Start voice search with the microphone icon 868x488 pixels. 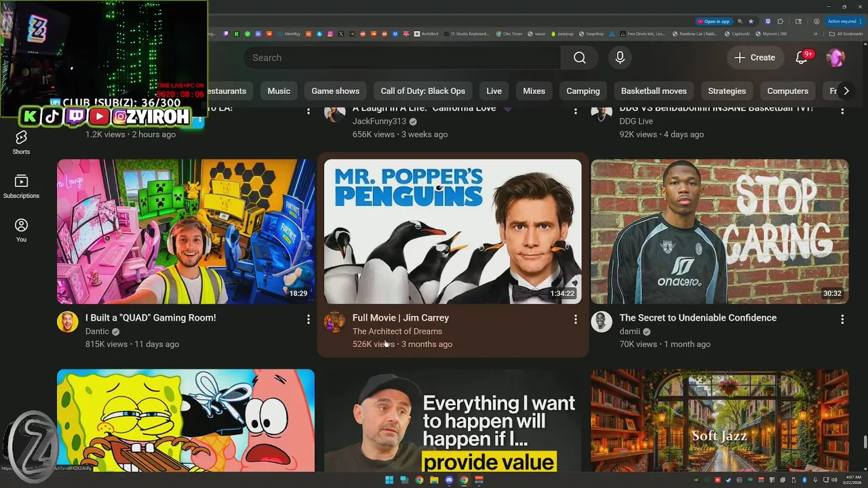620,58
